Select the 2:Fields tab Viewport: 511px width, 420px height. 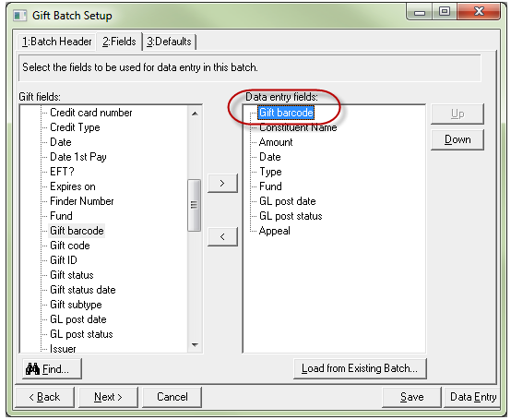point(119,42)
